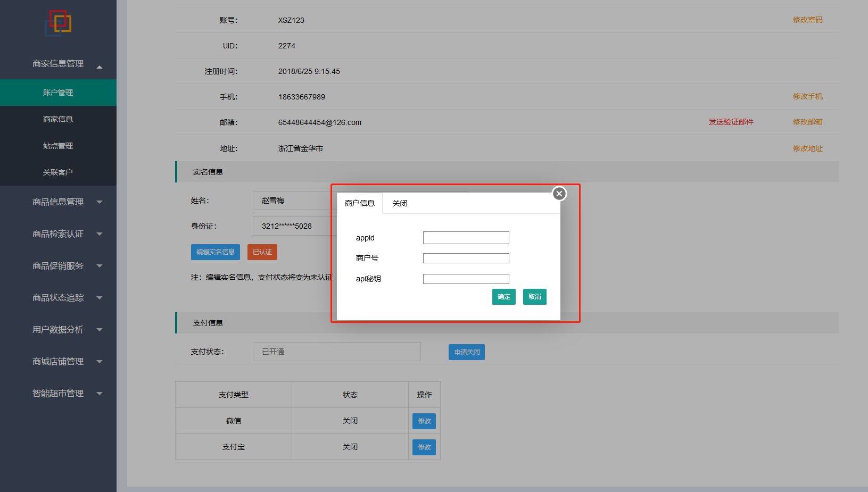This screenshot has height=492, width=868.
Task: Open the 商家信息 sidebar item
Action: [58, 119]
